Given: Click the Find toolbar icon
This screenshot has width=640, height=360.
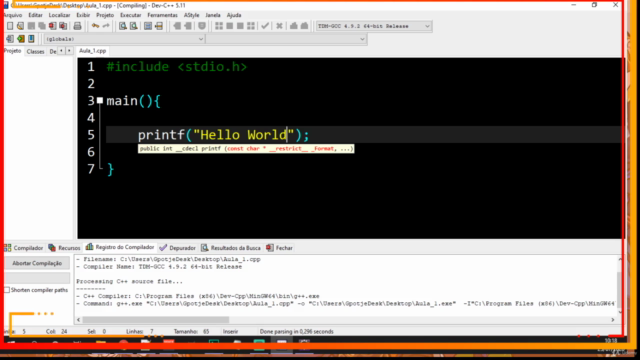Looking at the screenshot, I should point(122,26).
